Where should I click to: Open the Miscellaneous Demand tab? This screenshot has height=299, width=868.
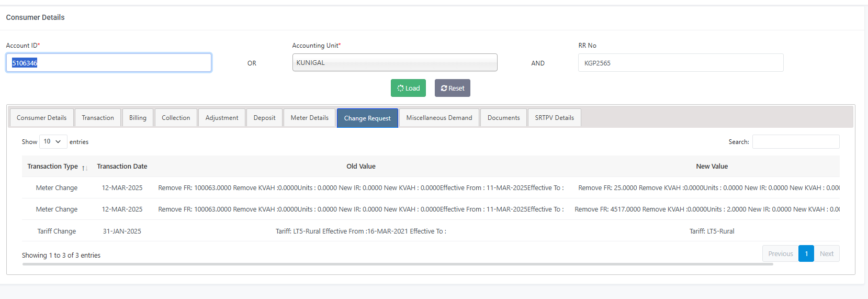point(439,118)
